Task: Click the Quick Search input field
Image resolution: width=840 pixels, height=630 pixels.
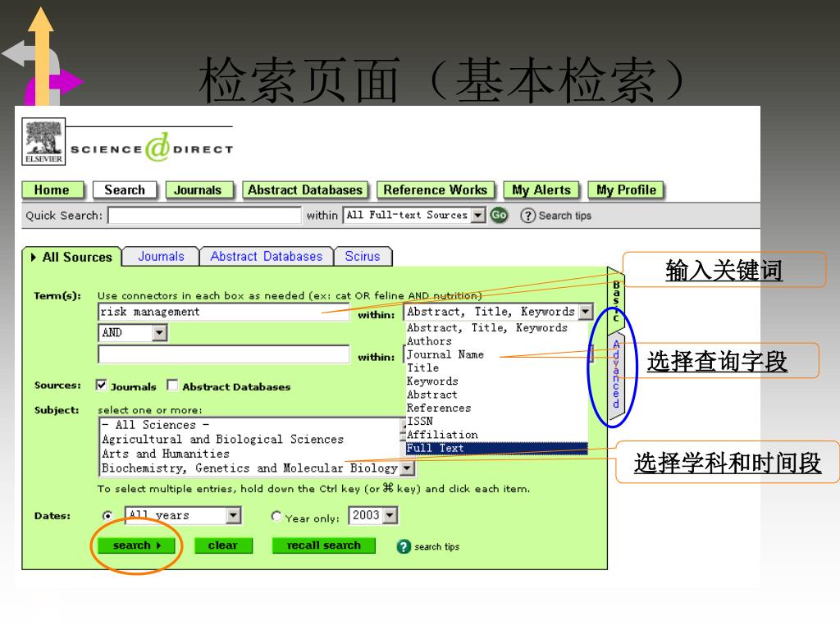Action: (204, 216)
